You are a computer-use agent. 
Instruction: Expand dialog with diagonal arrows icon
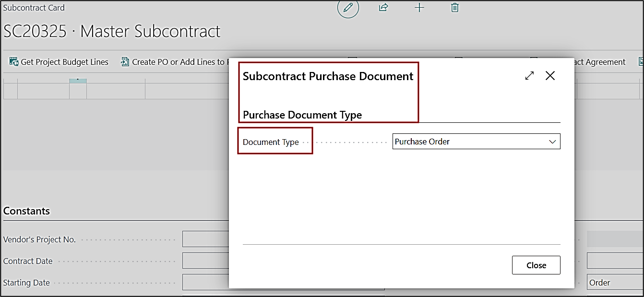tap(529, 76)
